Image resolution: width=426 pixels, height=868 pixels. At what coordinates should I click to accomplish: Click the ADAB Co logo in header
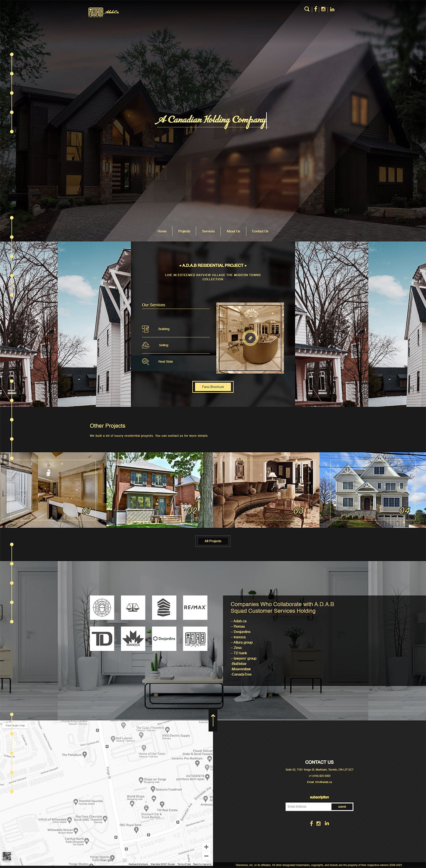point(104,12)
